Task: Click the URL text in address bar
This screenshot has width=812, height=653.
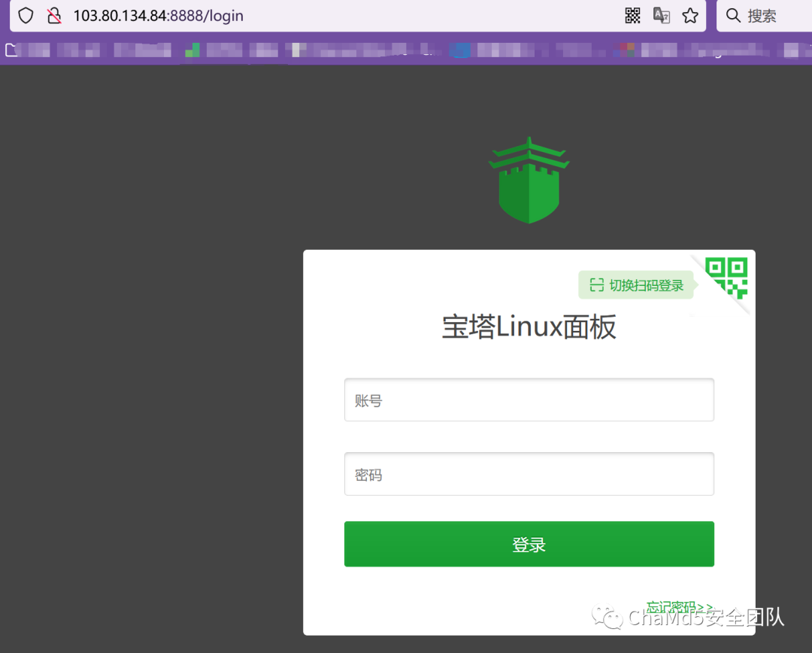Action: tap(159, 16)
